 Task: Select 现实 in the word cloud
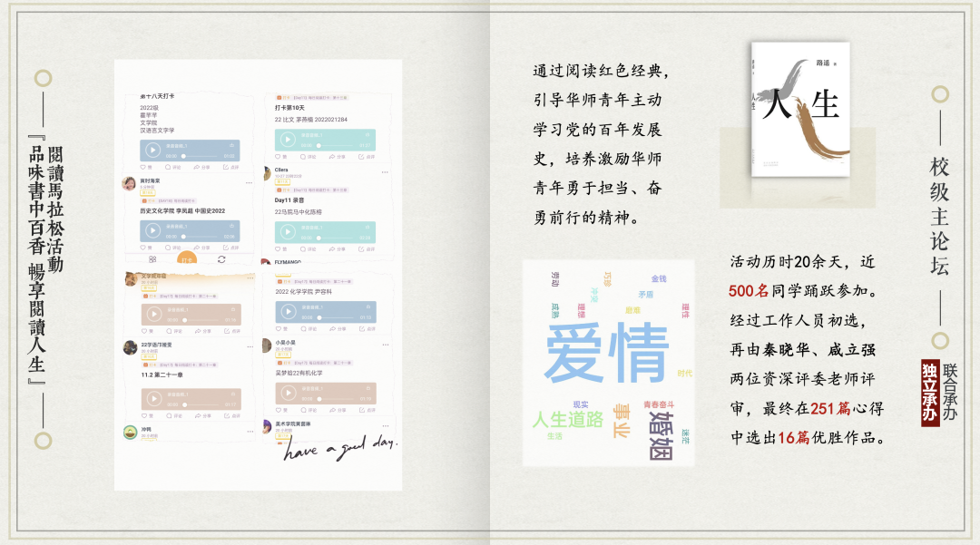pos(581,404)
